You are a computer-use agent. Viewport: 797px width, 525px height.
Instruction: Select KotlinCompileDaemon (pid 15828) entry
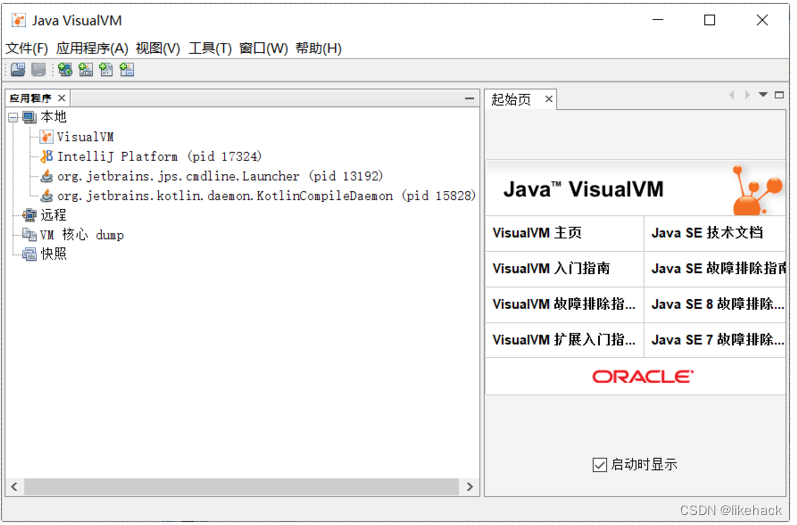(266, 195)
